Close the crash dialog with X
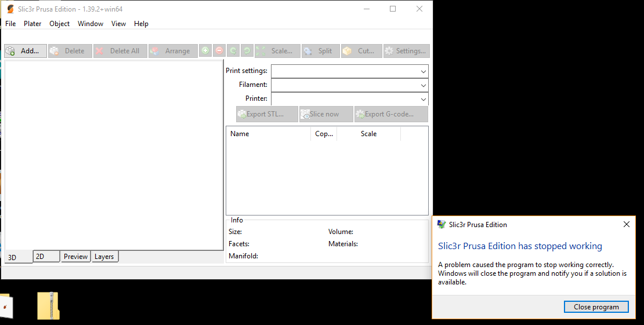Viewport: 644px width, 325px height. [627, 224]
